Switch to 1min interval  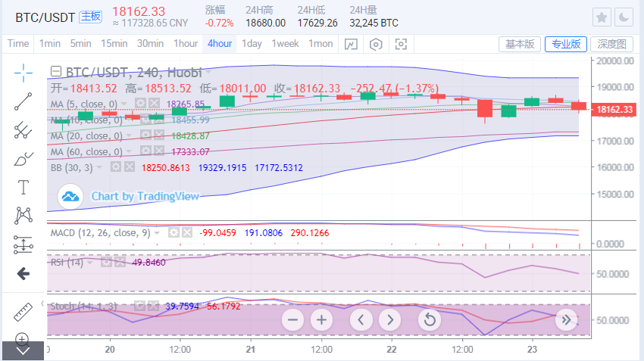pyautogui.click(x=50, y=43)
